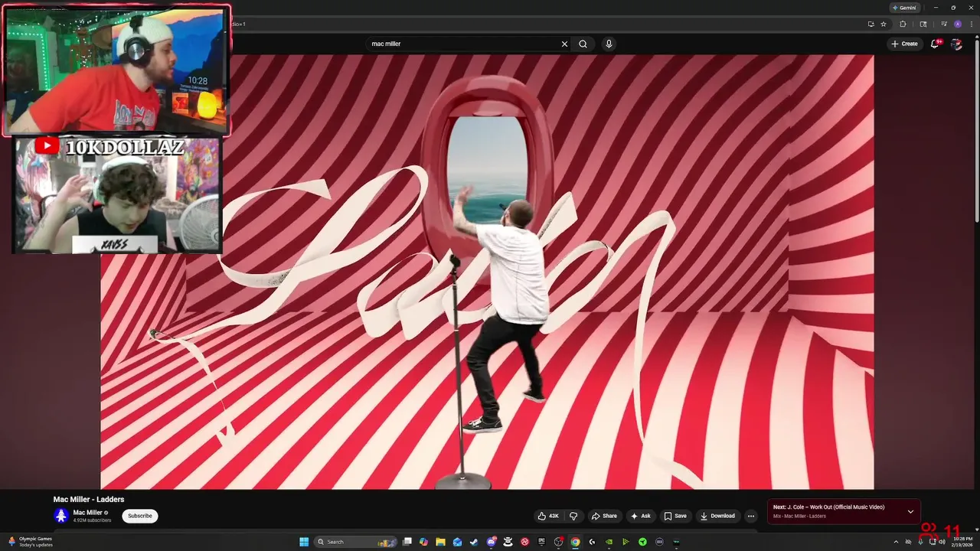Open more actions ellipsis menu

[x=751, y=516]
